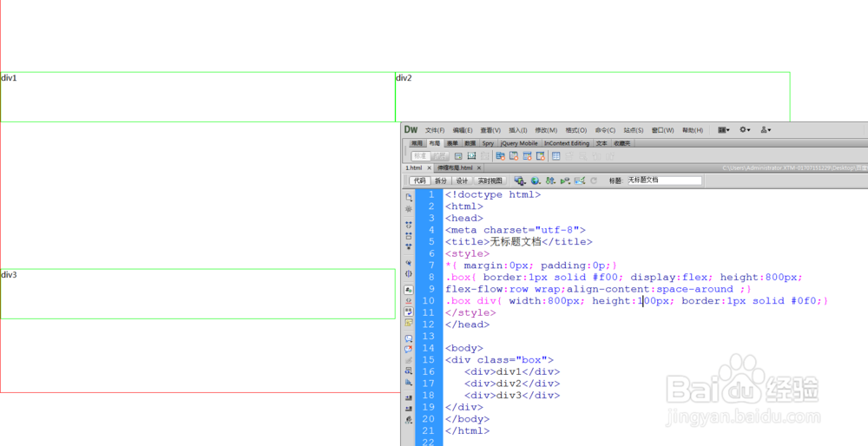Click the Refresh design view icon
868x446 pixels.
(x=594, y=180)
